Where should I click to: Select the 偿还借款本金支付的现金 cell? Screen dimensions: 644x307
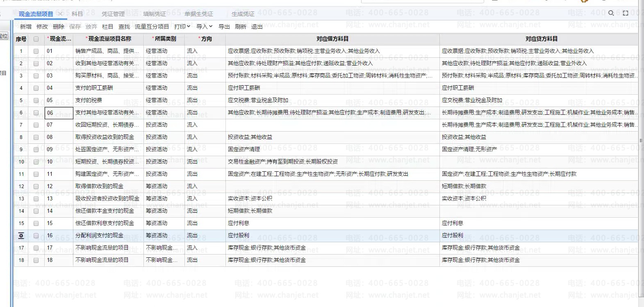(x=108, y=211)
